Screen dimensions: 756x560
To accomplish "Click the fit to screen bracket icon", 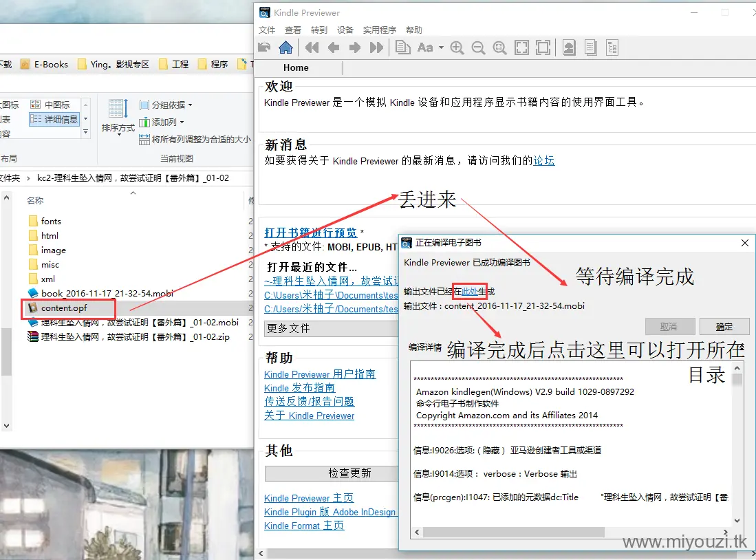I will tap(521, 47).
